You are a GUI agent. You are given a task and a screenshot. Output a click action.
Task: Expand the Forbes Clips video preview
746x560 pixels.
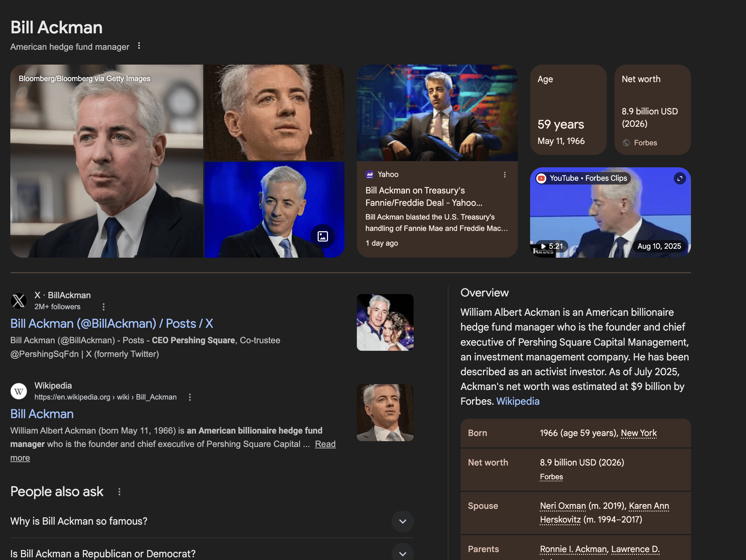tap(680, 178)
